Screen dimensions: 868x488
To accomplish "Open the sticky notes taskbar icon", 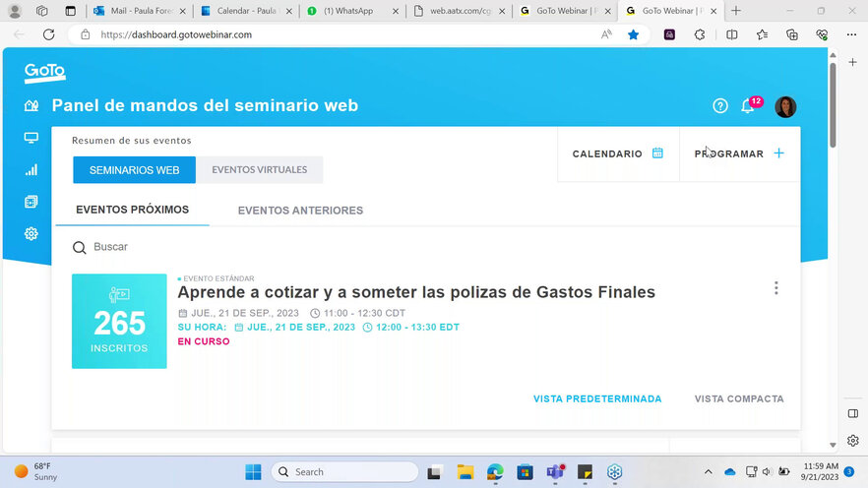I will coord(585,472).
